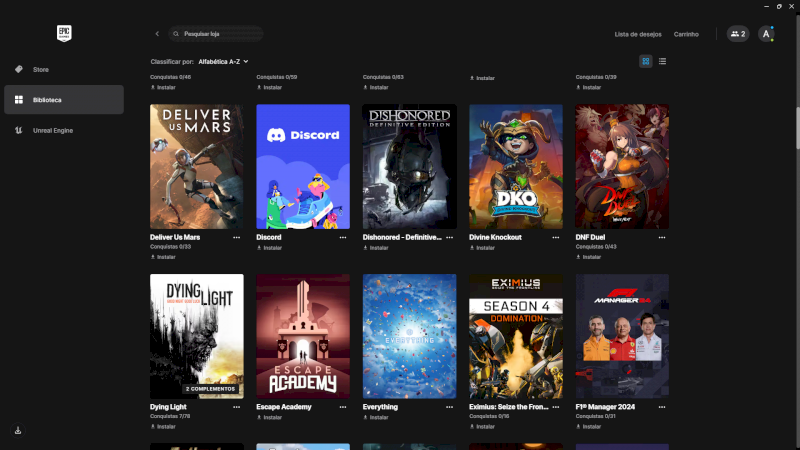The width and height of the screenshot is (800, 450).
Task: Click the Pesquisar loja search field
Action: tap(215, 34)
